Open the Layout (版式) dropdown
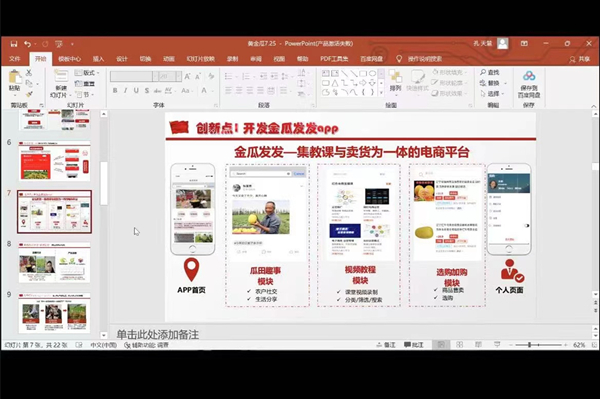The width and height of the screenshot is (600, 399). click(x=86, y=73)
